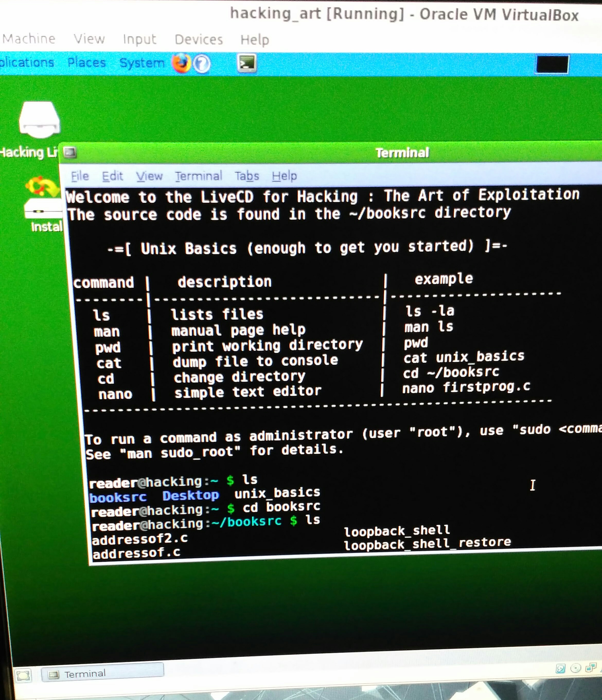
Task: Click the 'dump file to console' description
Action: pyautogui.click(x=255, y=361)
